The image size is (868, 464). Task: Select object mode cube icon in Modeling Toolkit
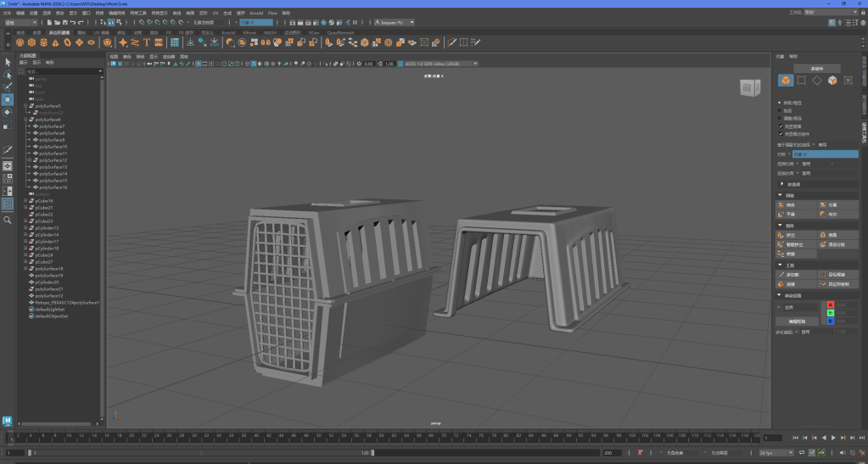point(786,81)
